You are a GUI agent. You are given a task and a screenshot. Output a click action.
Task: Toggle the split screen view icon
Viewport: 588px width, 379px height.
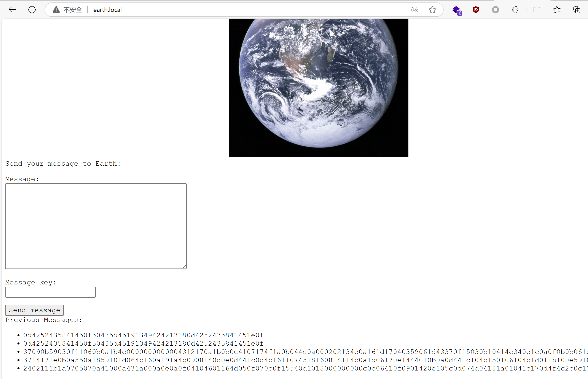537,10
